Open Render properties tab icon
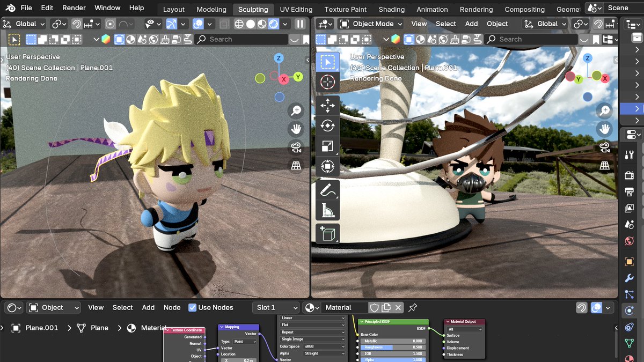The image size is (644, 362). (630, 175)
